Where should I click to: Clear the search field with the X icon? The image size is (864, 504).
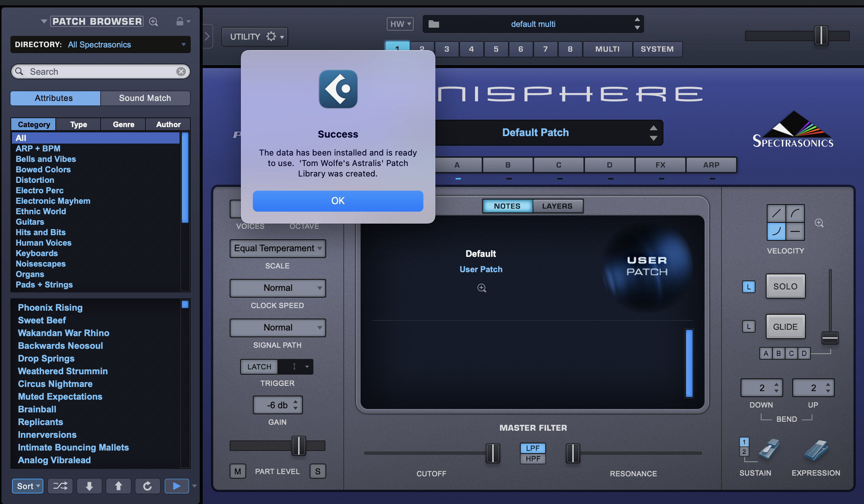coord(181,71)
